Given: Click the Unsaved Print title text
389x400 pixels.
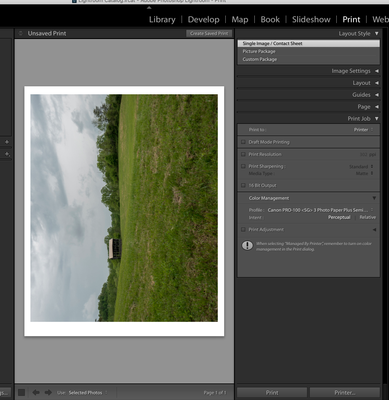Looking at the screenshot, I should point(47,33).
